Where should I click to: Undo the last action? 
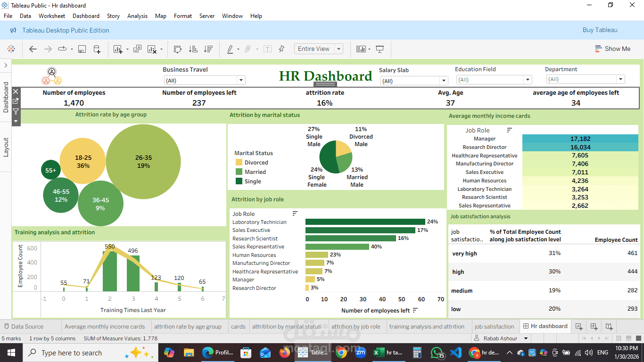33,49
